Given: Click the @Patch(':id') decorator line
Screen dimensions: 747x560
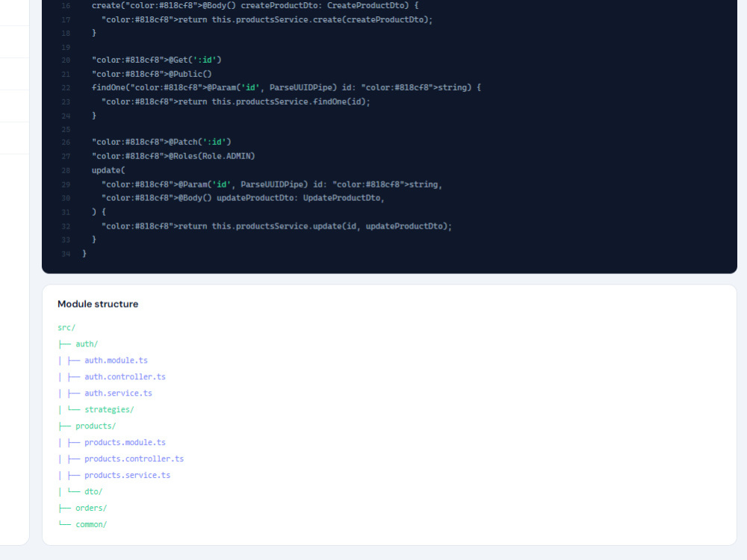Looking at the screenshot, I should click(x=161, y=142).
